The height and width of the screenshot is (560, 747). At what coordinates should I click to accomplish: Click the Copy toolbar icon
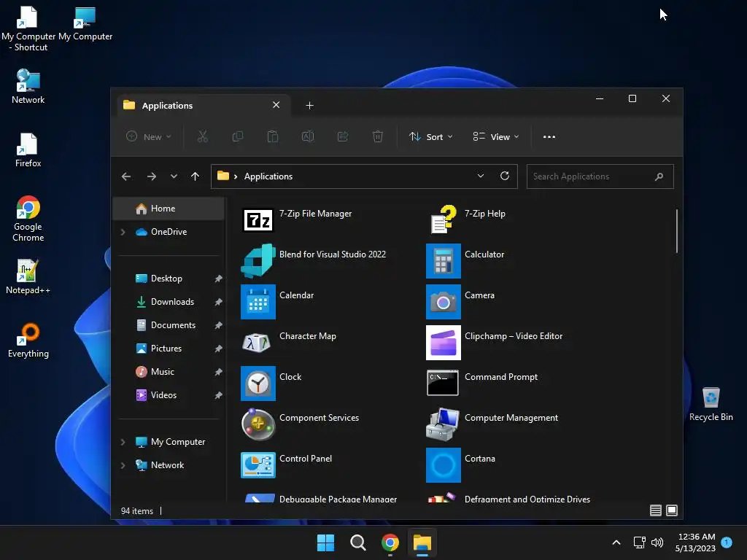(x=237, y=136)
